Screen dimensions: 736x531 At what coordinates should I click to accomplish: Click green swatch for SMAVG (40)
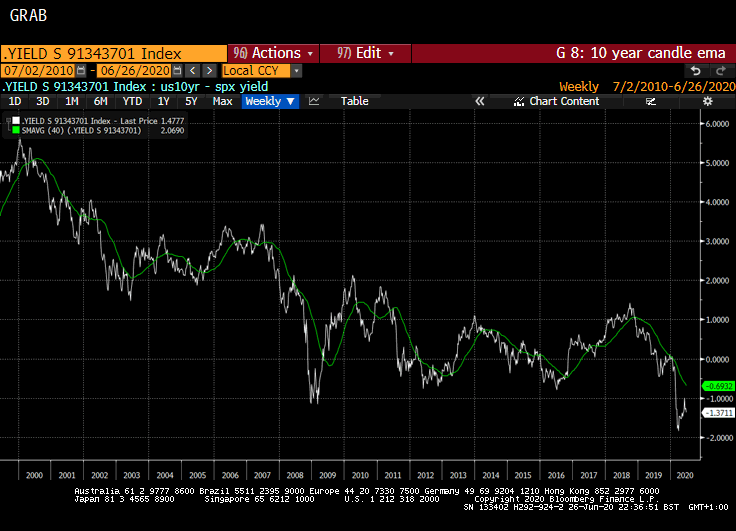[16, 131]
